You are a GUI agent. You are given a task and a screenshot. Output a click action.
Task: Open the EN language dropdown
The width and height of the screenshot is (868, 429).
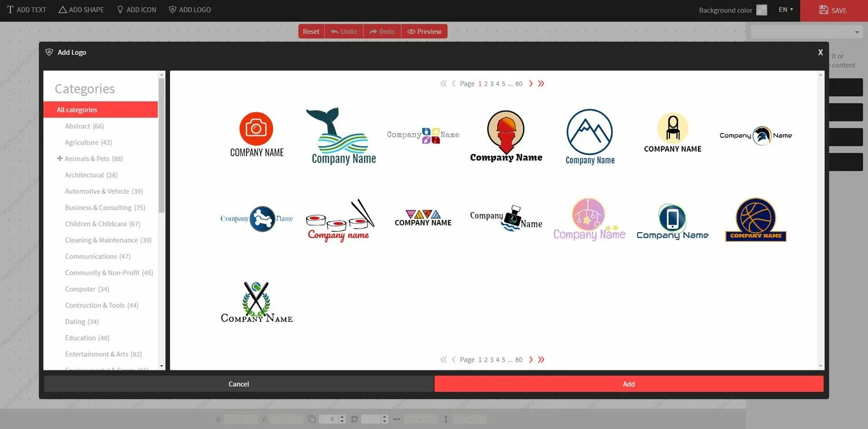(x=786, y=10)
